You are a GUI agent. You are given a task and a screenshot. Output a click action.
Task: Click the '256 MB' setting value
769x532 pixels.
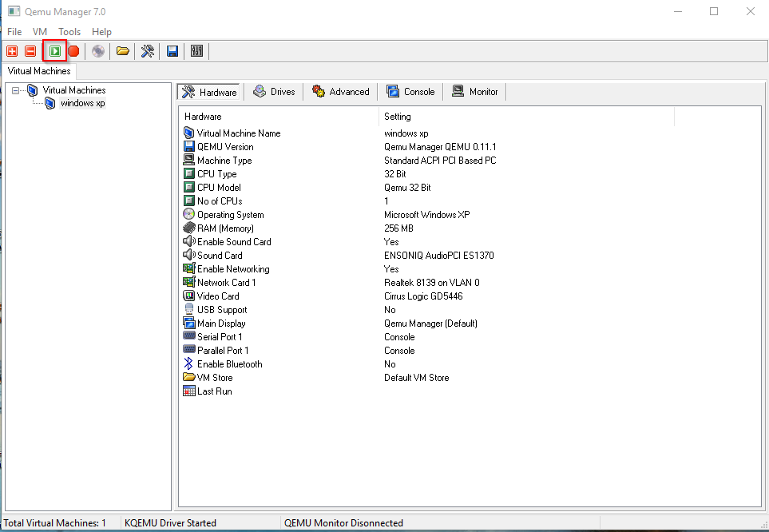(398, 228)
